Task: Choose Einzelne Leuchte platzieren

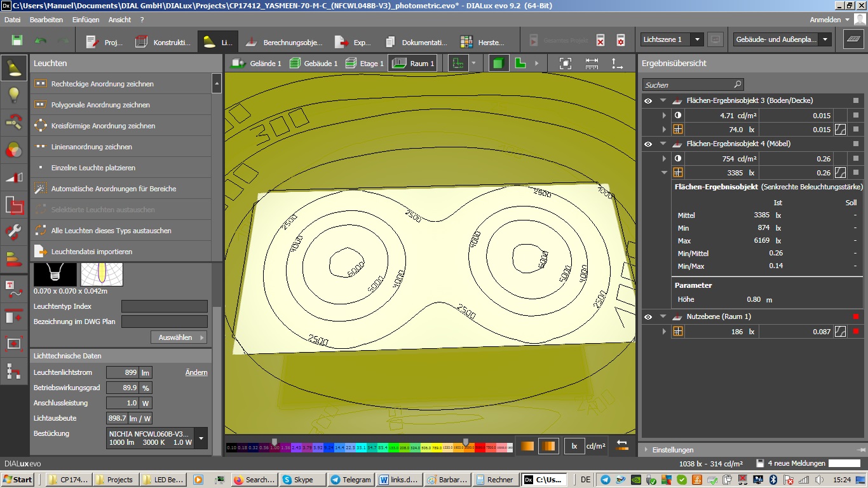Action: [121, 168]
